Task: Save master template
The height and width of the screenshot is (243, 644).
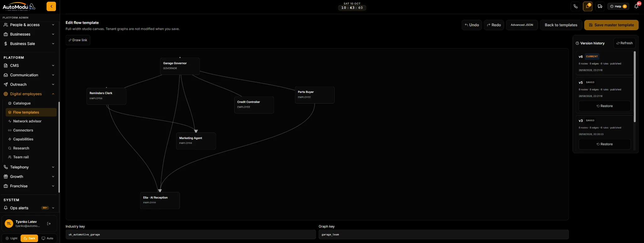Action: 611,25
